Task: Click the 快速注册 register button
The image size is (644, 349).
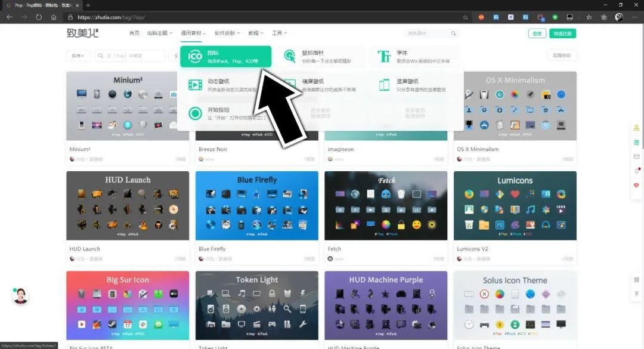Action: point(563,33)
